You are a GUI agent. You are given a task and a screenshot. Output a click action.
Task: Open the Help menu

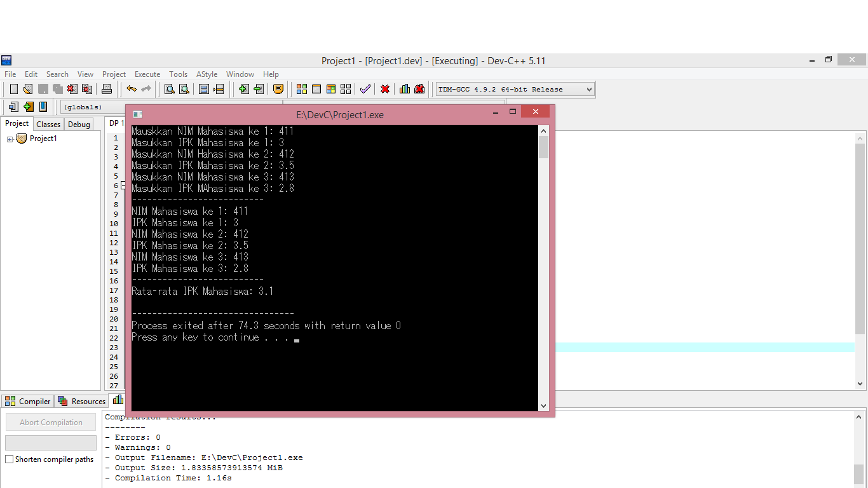(271, 74)
